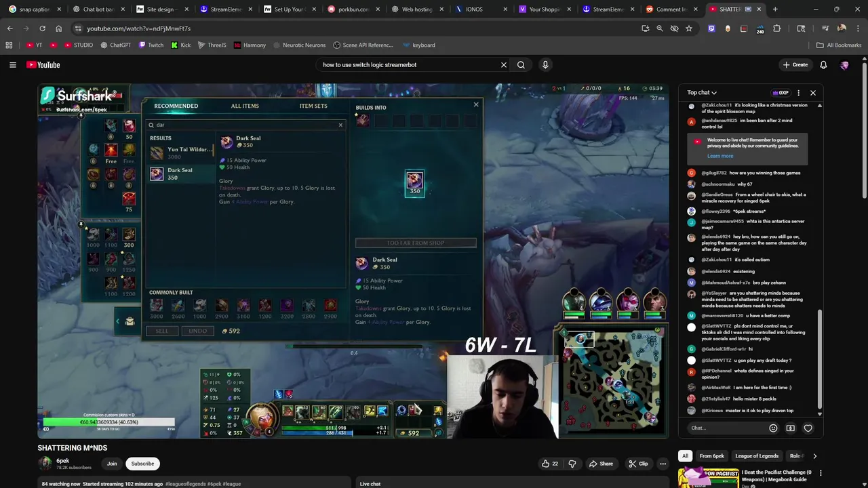Show more filter chips with right arrow
Image resolution: width=868 pixels, height=488 pixels.
click(814, 456)
